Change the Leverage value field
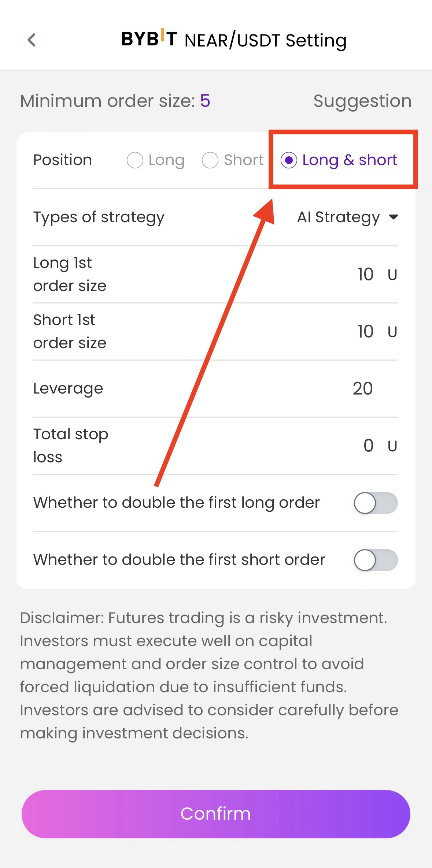Screen dimensions: 432x868 click(x=363, y=389)
